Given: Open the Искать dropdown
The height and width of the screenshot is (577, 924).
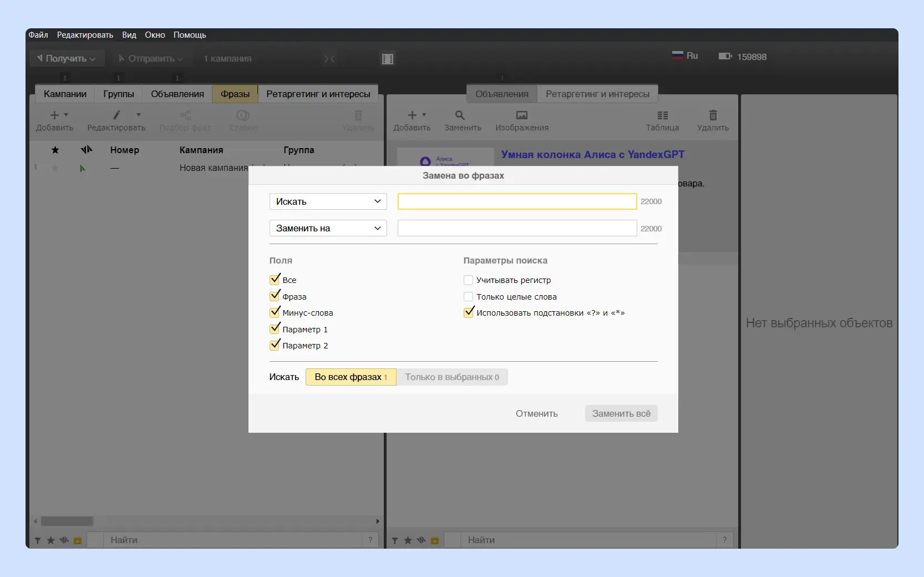Looking at the screenshot, I should pyautogui.click(x=328, y=201).
